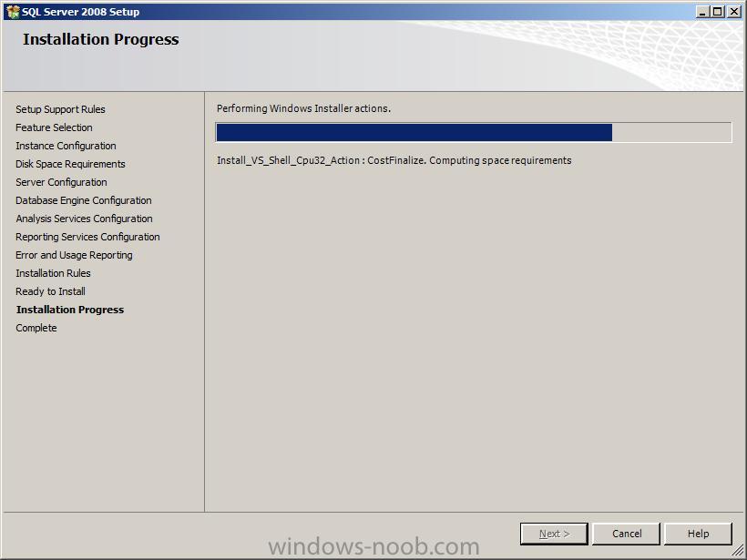This screenshot has height=560, width=747.
Task: Open Help for the setup wizard
Action: click(x=698, y=534)
